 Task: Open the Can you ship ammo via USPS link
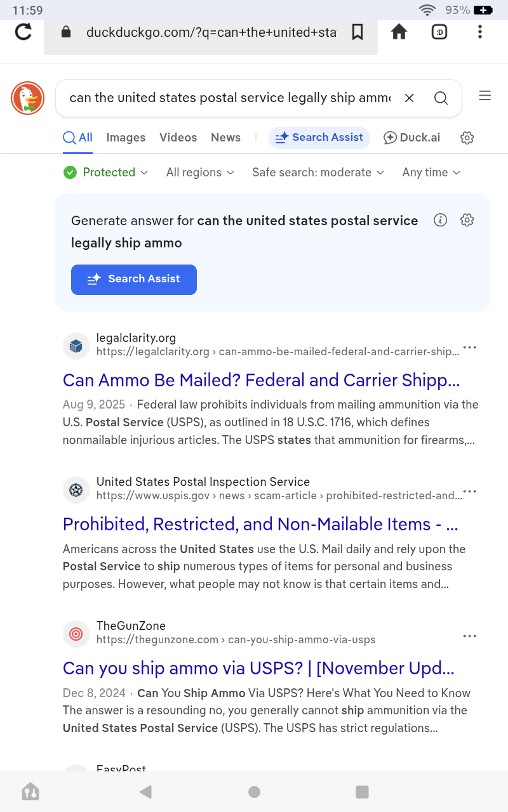pos(258,668)
